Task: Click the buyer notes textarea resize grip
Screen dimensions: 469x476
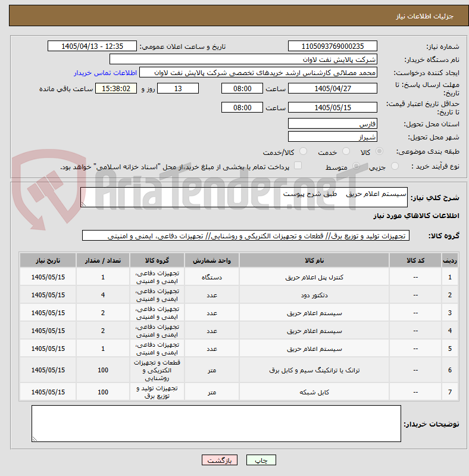Action: point(35,439)
